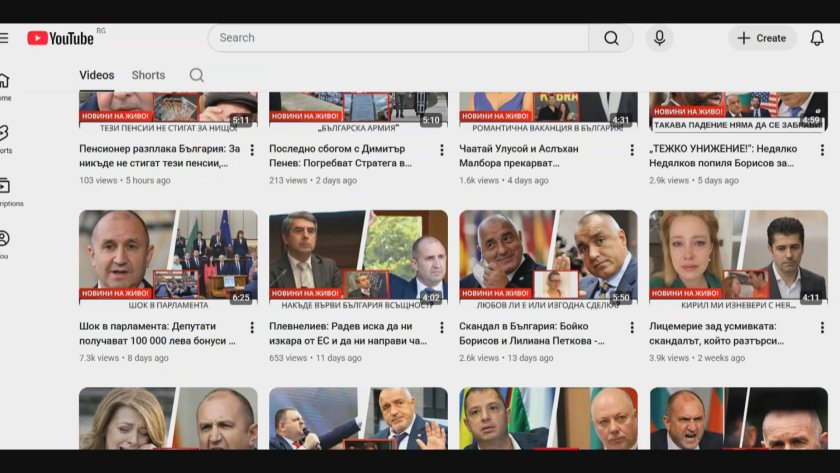The image size is (840, 473).
Task: Go to Home in left sidebar
Action: coord(4,86)
